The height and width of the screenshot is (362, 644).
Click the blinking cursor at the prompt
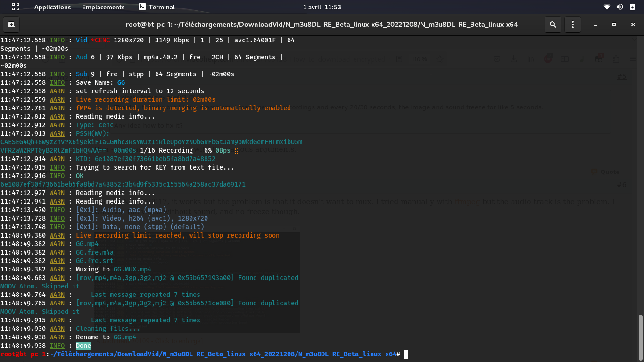click(x=406, y=354)
